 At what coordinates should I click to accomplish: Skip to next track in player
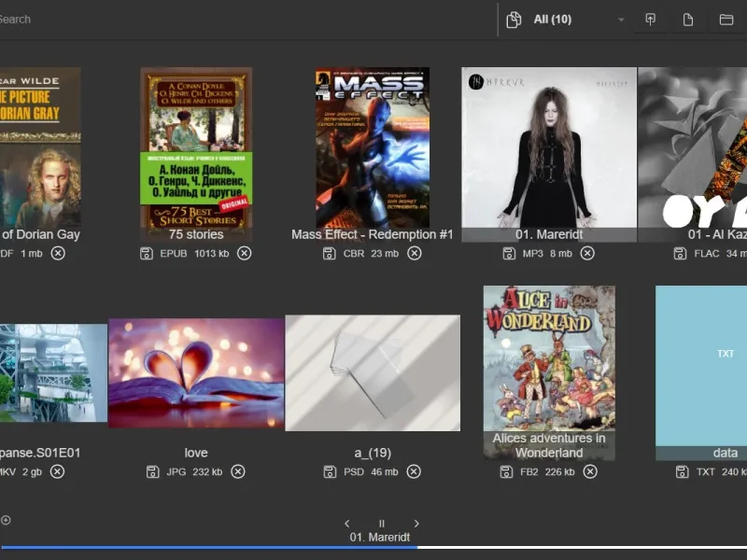pyautogui.click(x=416, y=524)
